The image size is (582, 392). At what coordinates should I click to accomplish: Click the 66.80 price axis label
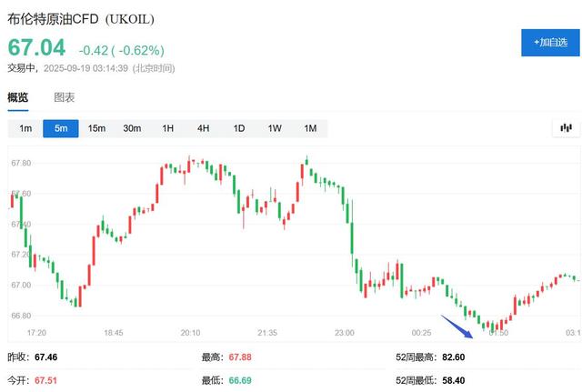21,316
